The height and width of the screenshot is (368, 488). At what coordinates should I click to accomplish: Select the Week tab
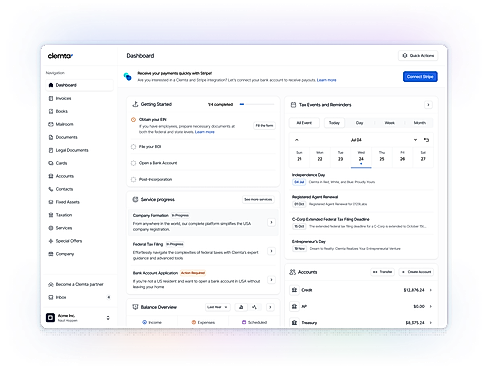point(389,123)
